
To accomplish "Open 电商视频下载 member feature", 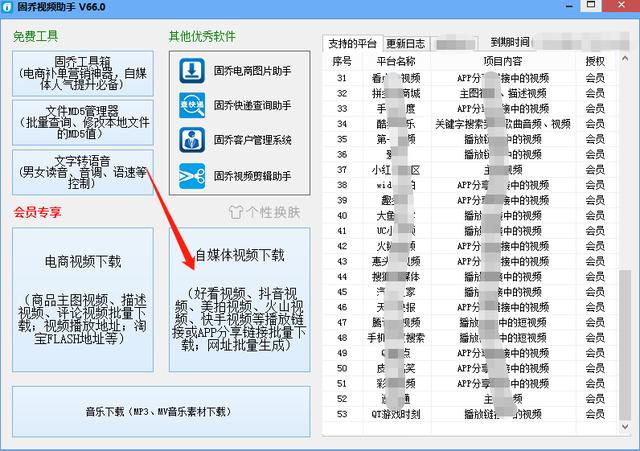I will (x=83, y=300).
